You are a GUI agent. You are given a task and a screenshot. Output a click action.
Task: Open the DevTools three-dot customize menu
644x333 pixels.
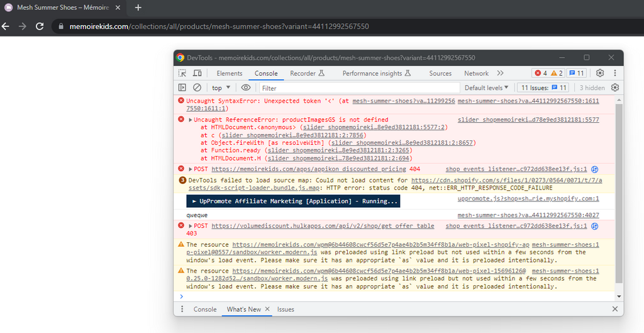tap(614, 74)
